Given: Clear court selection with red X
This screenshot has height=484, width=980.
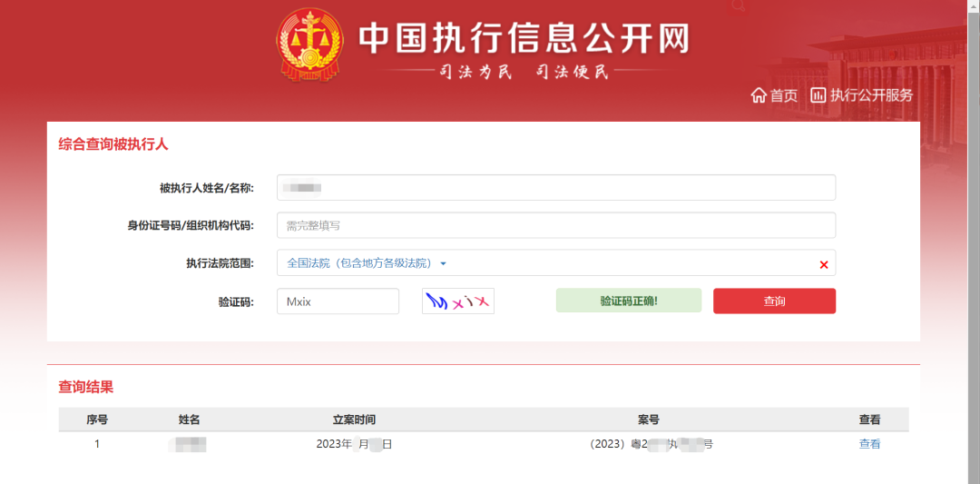Looking at the screenshot, I should point(823,265).
